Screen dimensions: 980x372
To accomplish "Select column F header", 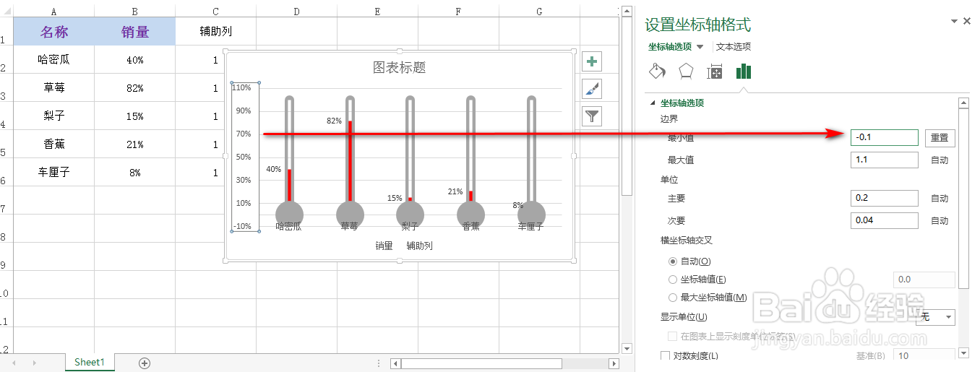I will click(458, 12).
